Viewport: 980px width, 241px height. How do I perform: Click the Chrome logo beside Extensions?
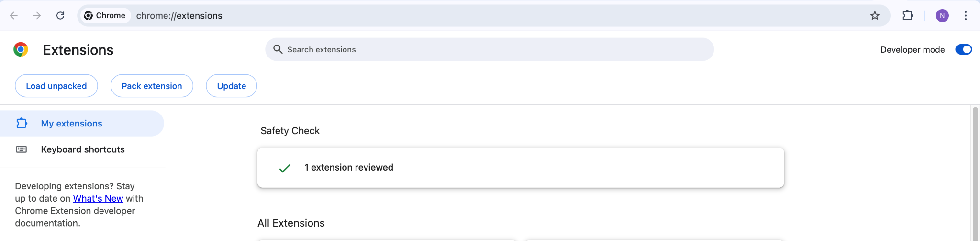pos(21,49)
